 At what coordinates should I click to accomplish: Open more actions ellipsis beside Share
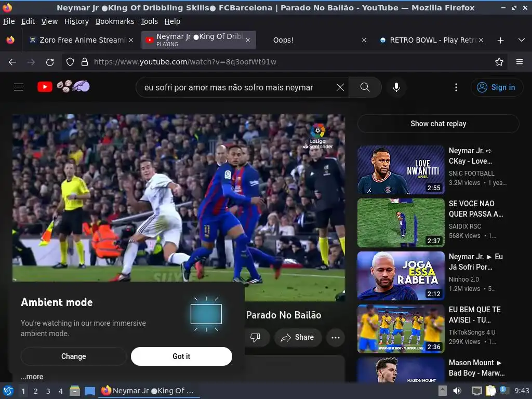tap(336, 338)
